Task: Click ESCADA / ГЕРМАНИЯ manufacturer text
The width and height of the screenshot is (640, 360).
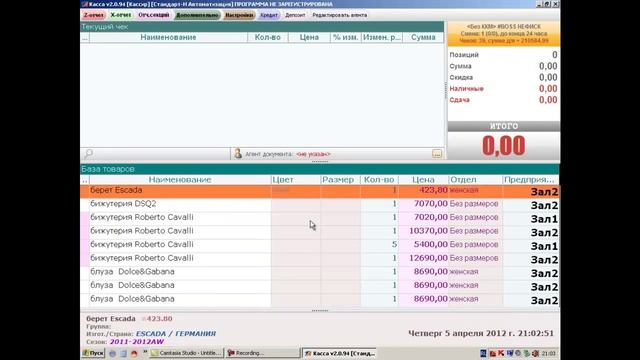Action: pyautogui.click(x=176, y=333)
